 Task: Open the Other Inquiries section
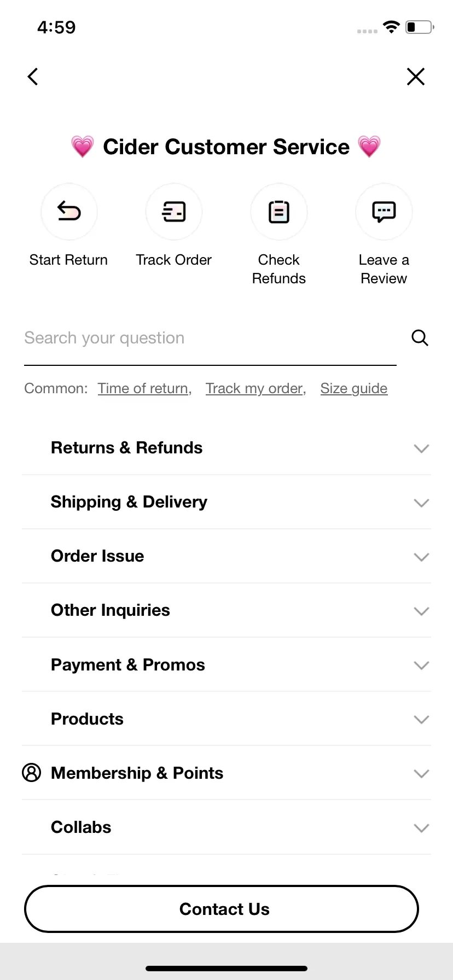[x=226, y=610]
